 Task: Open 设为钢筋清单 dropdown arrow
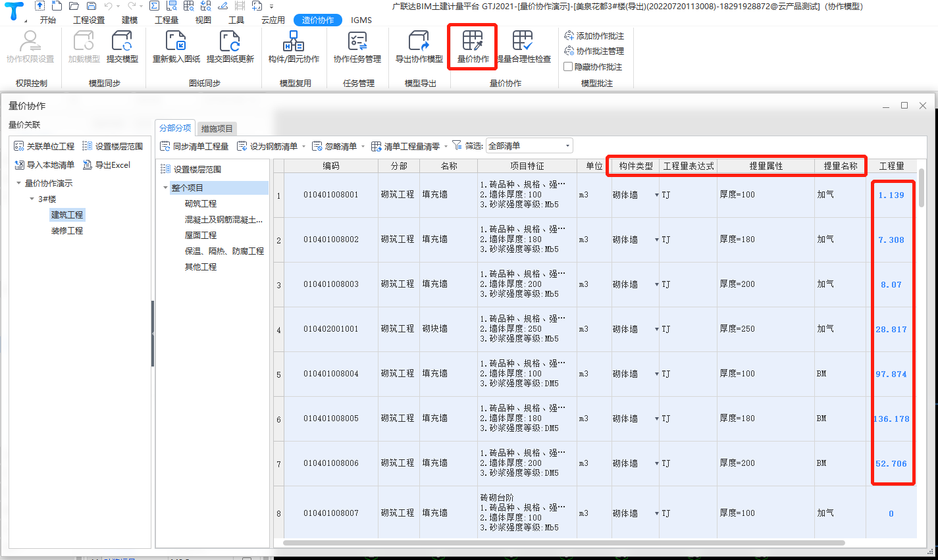(x=303, y=146)
